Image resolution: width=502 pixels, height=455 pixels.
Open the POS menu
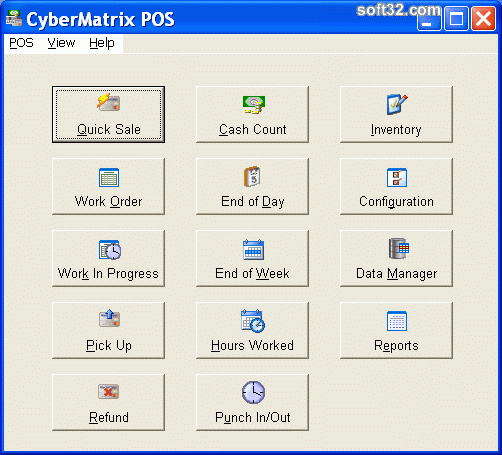pos(21,43)
